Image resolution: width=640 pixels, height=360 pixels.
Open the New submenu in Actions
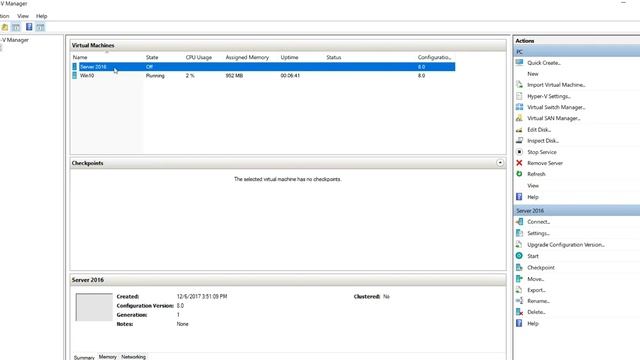(x=533, y=74)
